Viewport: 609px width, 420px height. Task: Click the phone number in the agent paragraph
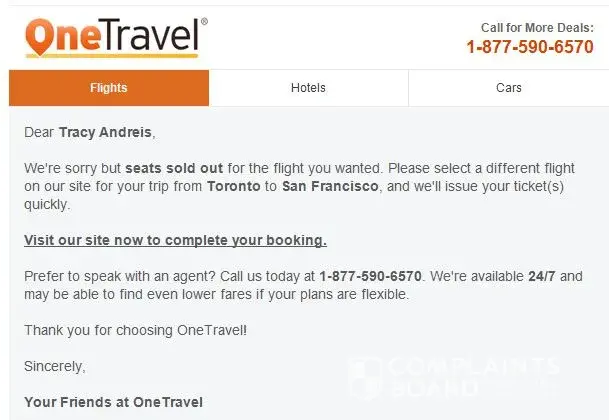(371, 276)
